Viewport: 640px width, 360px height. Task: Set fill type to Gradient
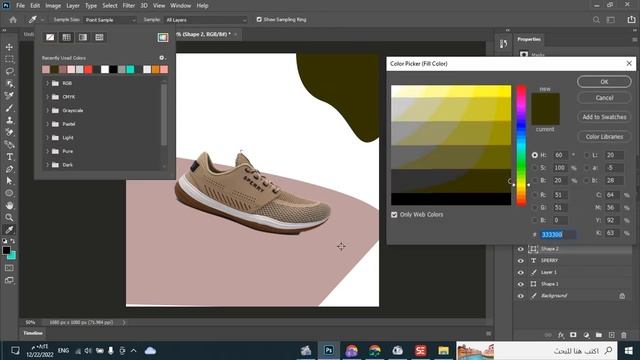pos(83,38)
